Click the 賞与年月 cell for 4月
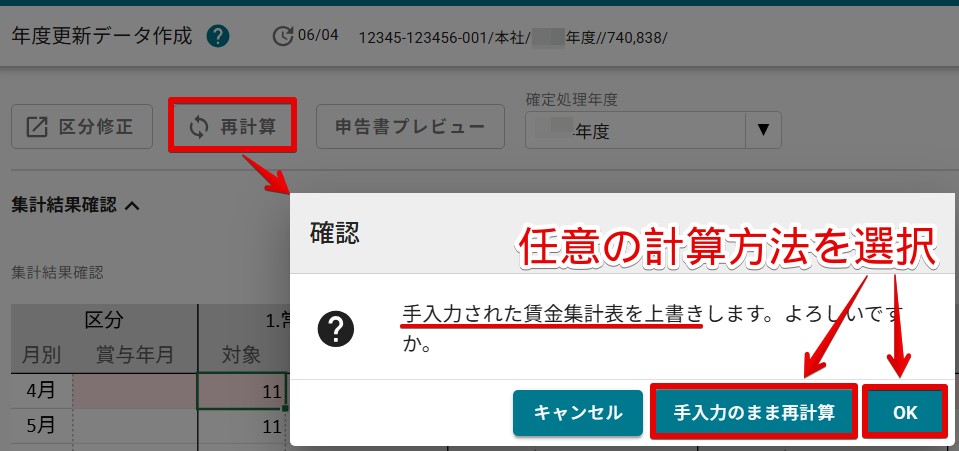 (135, 392)
